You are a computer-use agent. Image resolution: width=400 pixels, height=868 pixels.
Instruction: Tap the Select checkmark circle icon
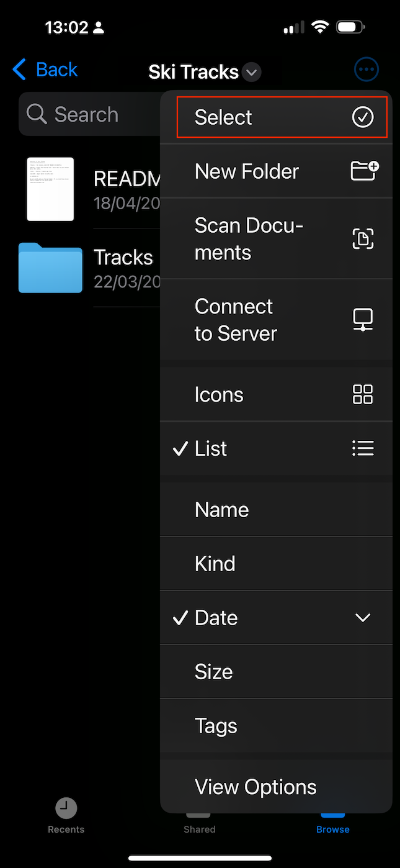coord(363,117)
